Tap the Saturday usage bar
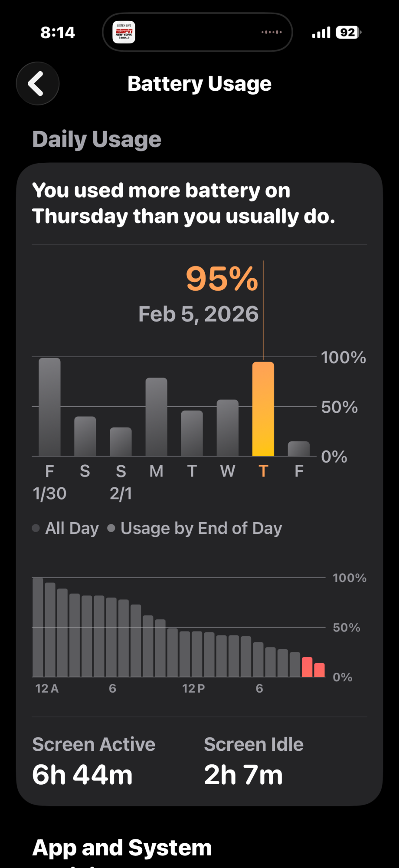 (85, 436)
